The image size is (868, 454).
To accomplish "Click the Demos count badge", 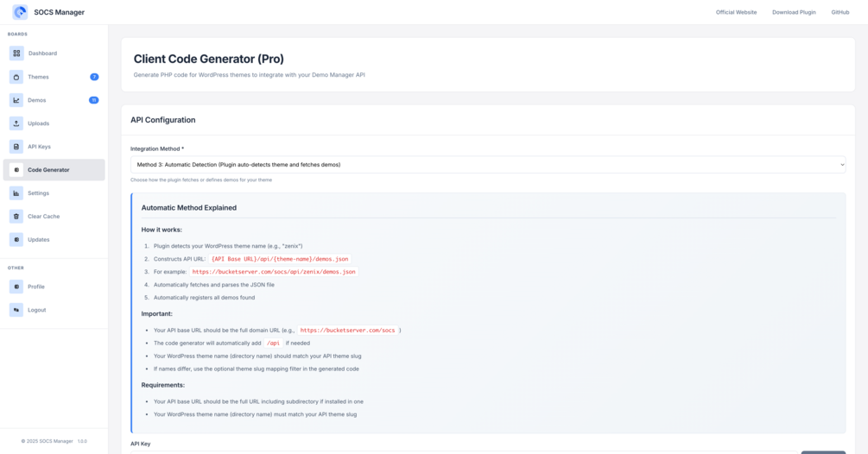I will coord(94,100).
